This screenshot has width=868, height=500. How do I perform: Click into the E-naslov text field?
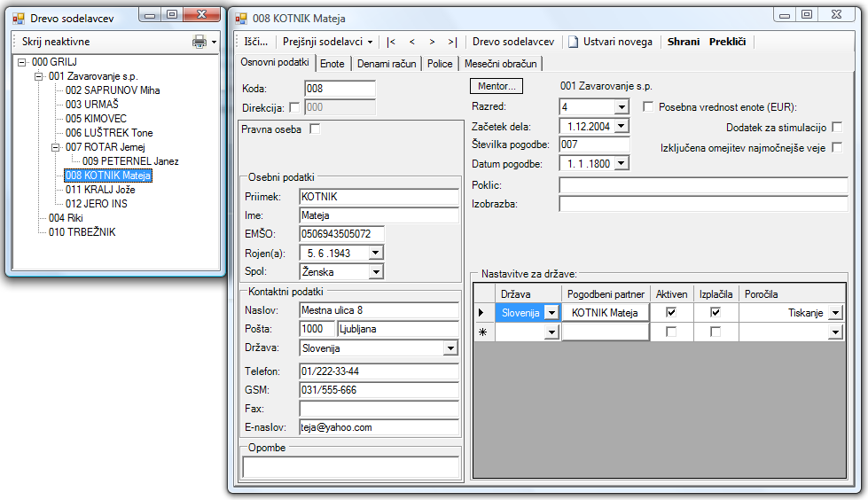(x=379, y=427)
